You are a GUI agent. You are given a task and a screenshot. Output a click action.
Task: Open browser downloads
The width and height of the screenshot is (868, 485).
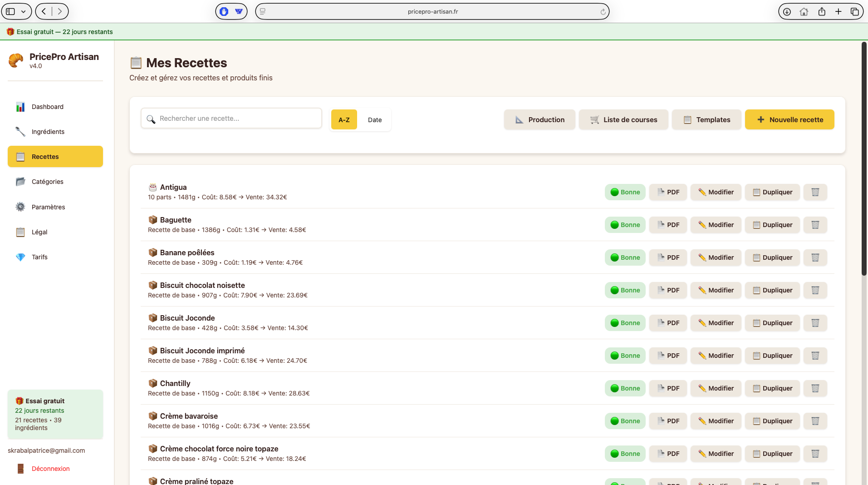point(787,12)
